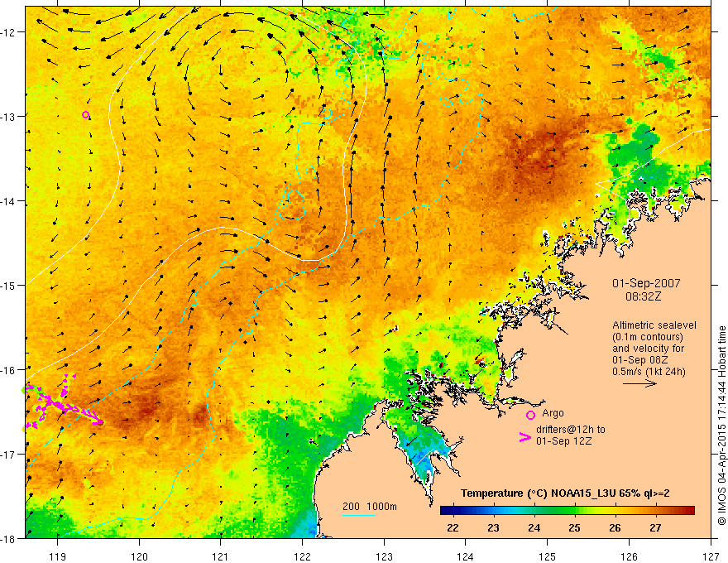This screenshot has height=563, width=728.
Task: Click latitude axis label '-12'
Action: click(9, 32)
